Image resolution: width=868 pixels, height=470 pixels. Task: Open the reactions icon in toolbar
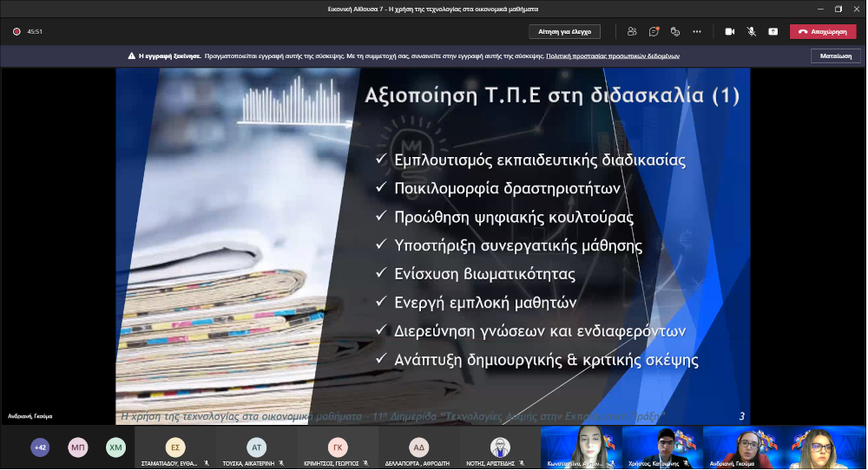click(675, 31)
